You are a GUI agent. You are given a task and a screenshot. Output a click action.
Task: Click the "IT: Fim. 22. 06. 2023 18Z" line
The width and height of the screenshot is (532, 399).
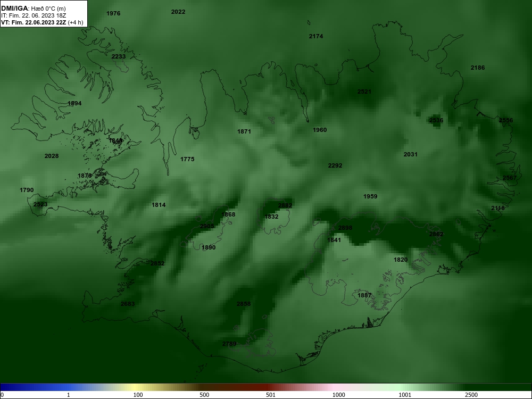click(x=33, y=15)
